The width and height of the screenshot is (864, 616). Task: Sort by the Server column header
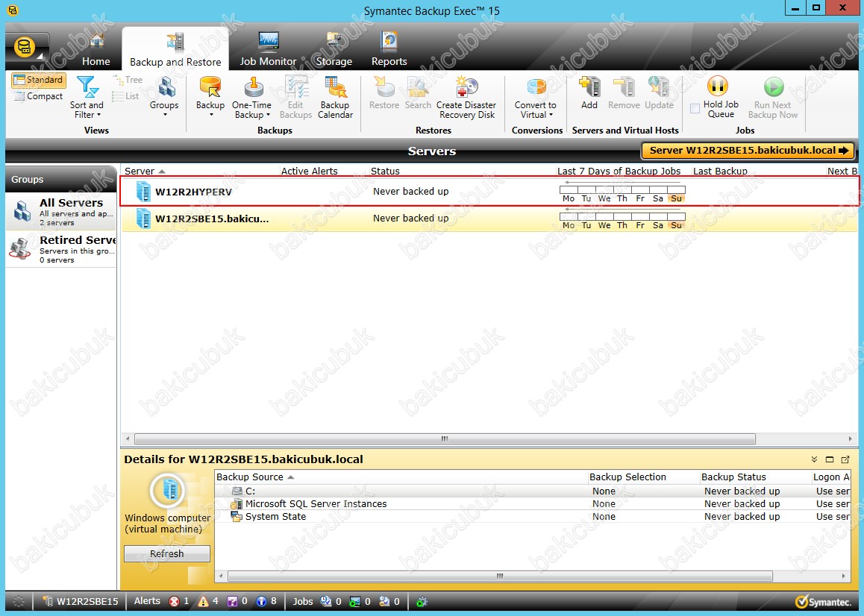[x=145, y=171]
